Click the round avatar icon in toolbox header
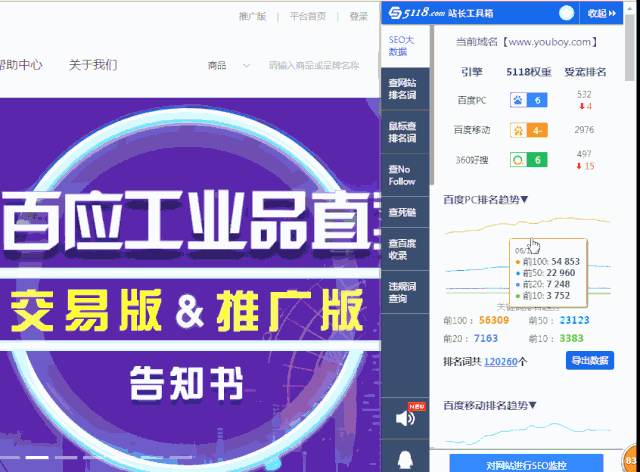The height and width of the screenshot is (472, 640). 567,13
